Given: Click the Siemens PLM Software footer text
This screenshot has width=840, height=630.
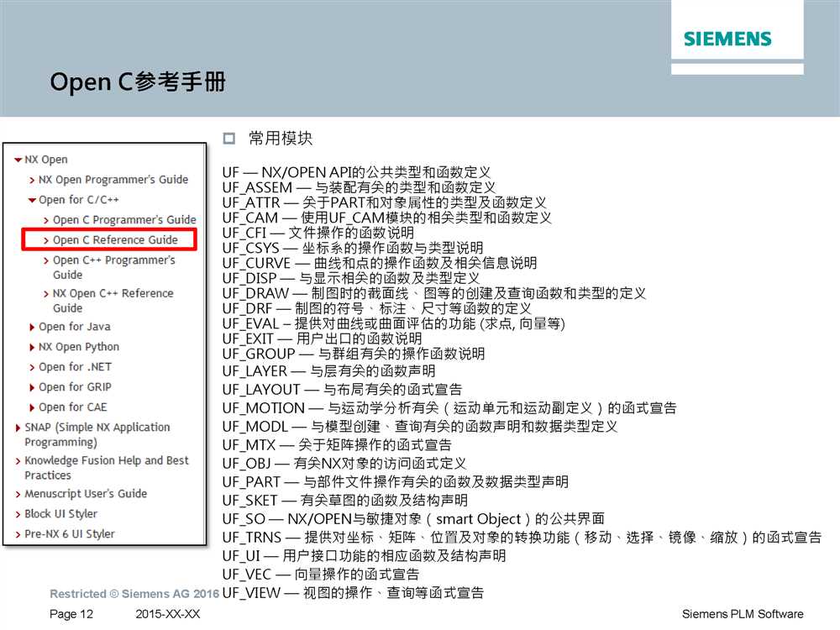Looking at the screenshot, I should coord(743,614).
